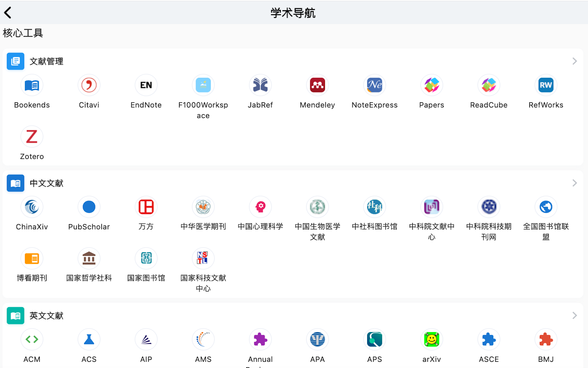Select the JabRef icon
Viewport: 588px width, 368px height.
coord(261,85)
